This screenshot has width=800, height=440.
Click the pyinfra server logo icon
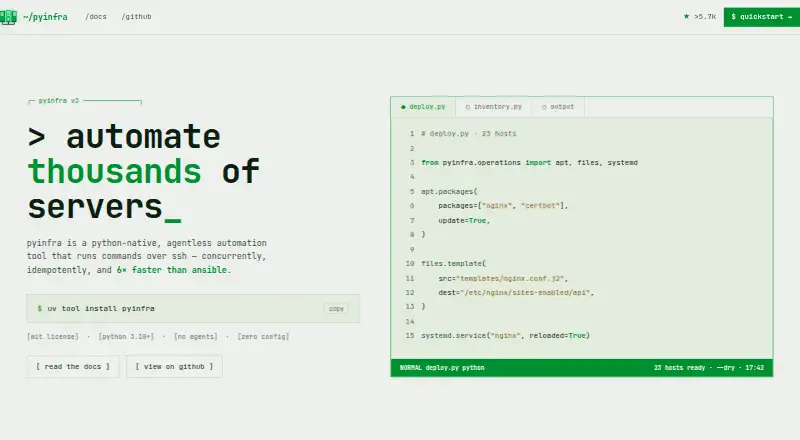9,17
